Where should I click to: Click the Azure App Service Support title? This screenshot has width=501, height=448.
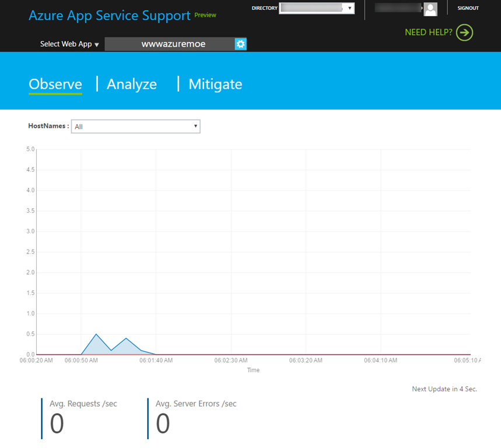pos(110,15)
